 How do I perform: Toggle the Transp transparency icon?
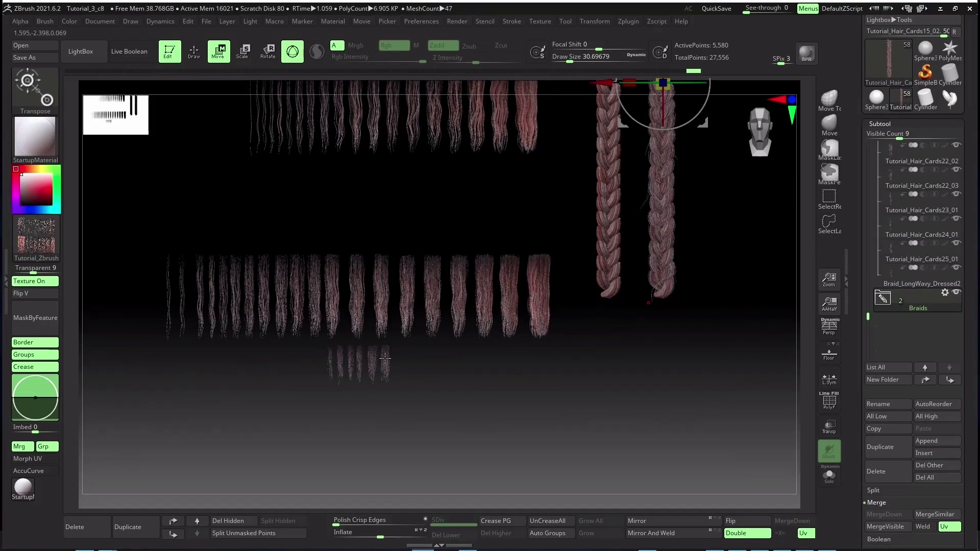[829, 427]
